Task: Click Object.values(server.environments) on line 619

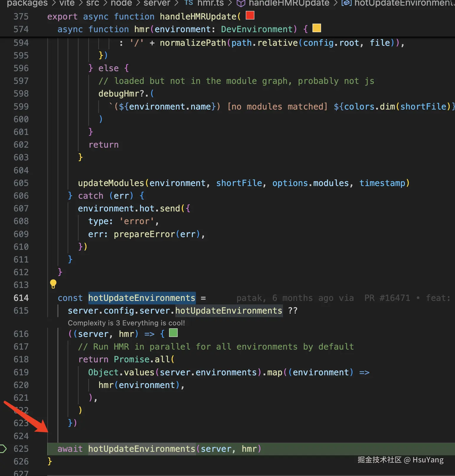Action: [x=175, y=372]
